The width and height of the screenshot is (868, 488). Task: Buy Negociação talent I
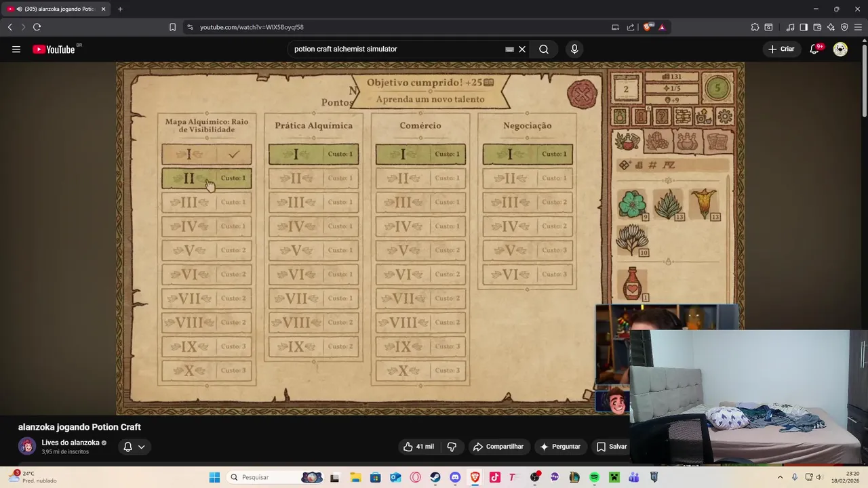pos(528,155)
